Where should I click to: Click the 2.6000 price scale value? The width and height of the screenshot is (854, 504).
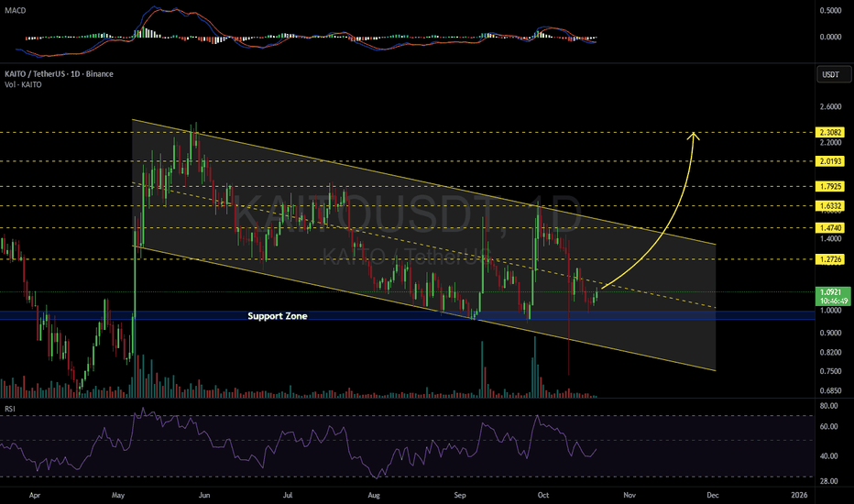point(830,107)
